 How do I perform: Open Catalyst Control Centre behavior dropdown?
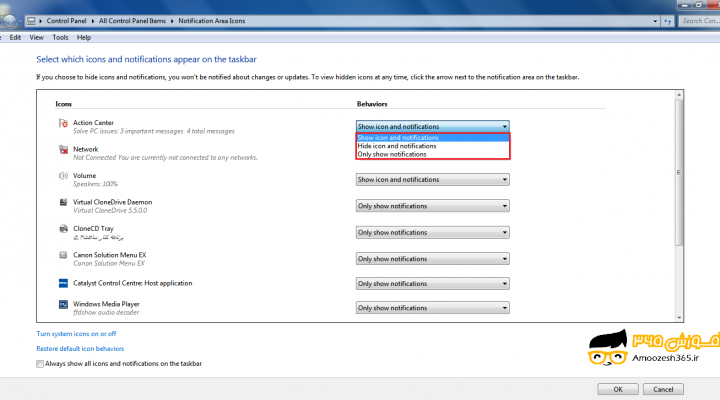pos(433,284)
